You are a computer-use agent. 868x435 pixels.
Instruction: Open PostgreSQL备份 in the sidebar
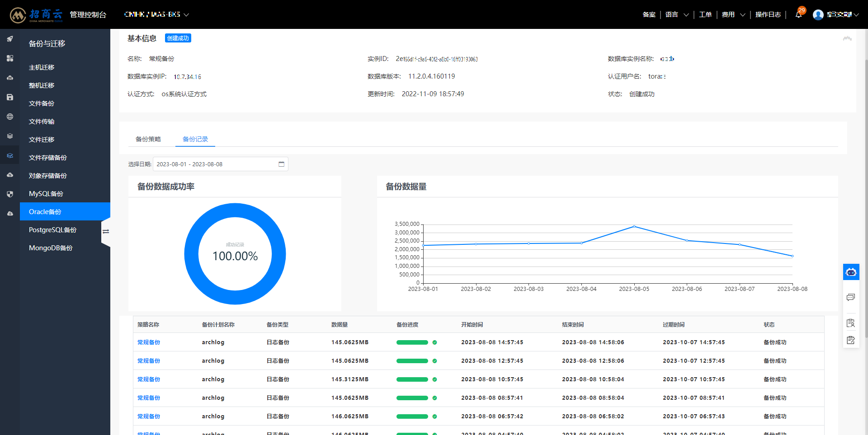(53, 230)
